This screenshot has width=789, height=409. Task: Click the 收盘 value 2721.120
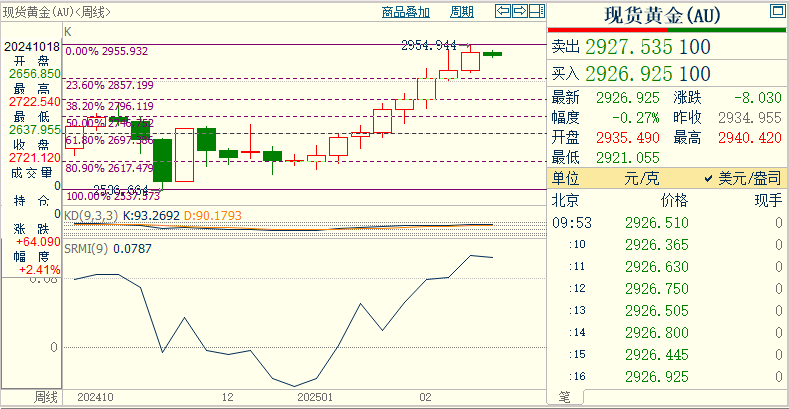coord(34,158)
